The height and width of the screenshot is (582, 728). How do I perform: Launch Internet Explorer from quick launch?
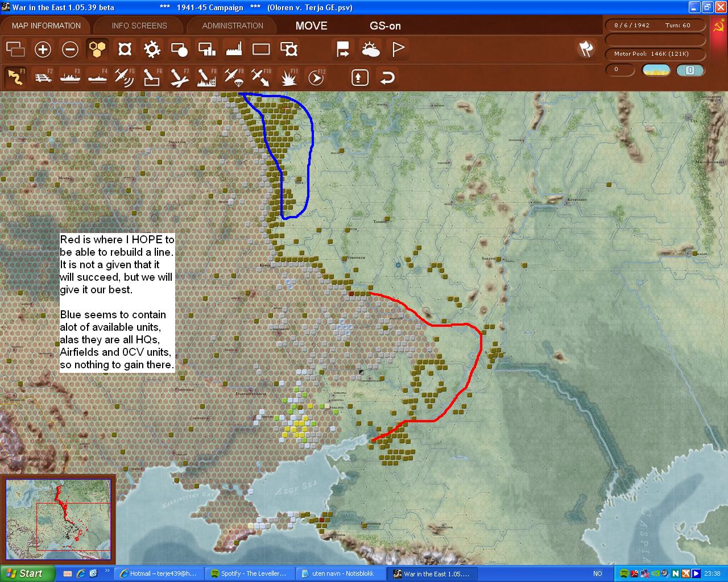point(81,573)
